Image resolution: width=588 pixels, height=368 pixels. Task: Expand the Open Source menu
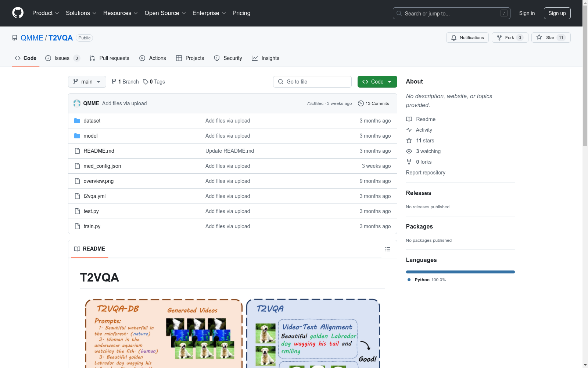pyautogui.click(x=165, y=13)
